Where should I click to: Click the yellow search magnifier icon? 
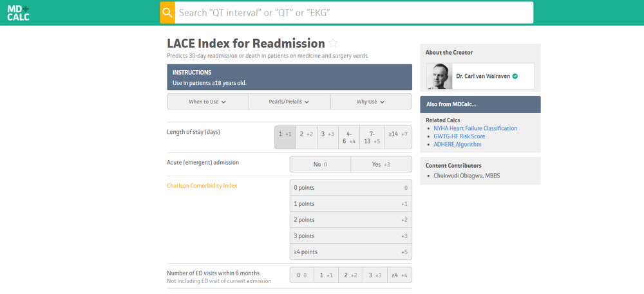coord(167,13)
